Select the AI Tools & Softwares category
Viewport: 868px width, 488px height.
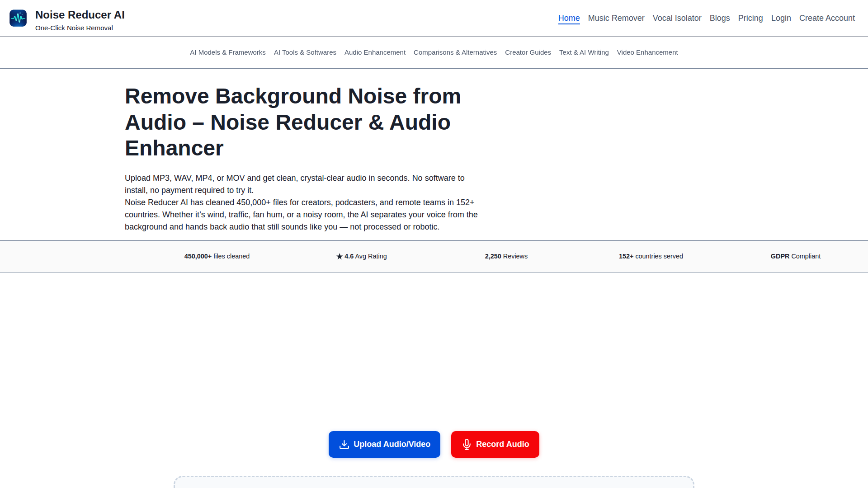(x=305, y=52)
